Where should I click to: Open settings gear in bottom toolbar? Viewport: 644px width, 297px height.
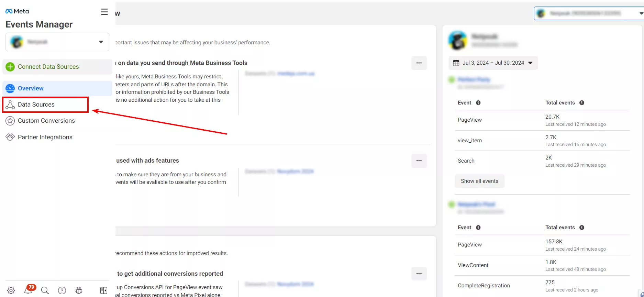(x=11, y=290)
